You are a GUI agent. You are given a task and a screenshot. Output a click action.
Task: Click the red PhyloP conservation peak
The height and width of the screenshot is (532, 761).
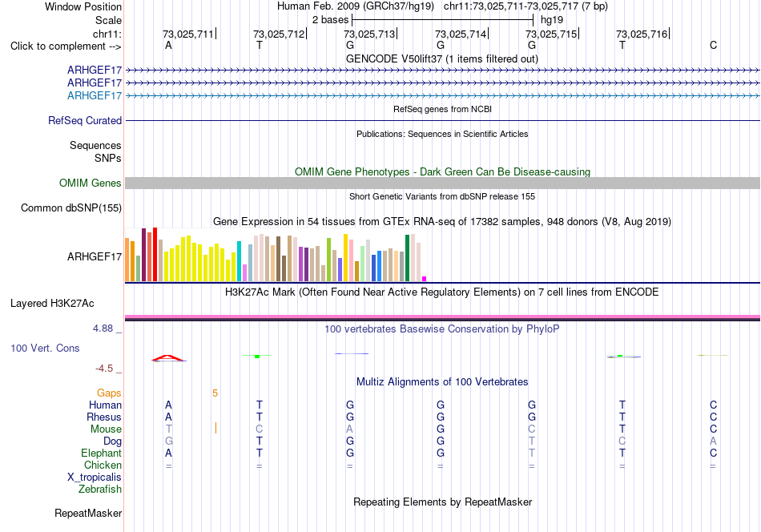(x=168, y=358)
